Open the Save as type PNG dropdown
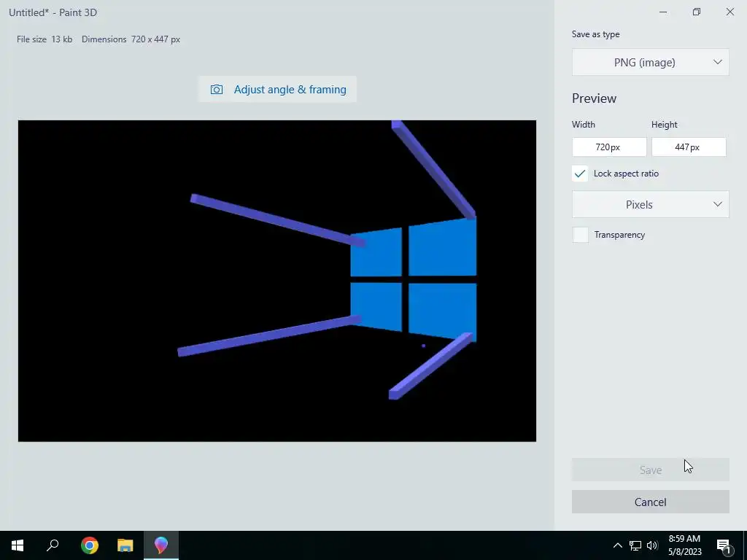The image size is (747, 560). tap(650, 62)
